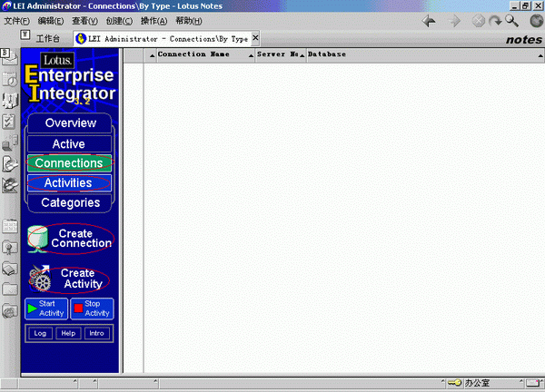The width and height of the screenshot is (545, 392).
Task: Sort by Server Name column arrow
Action: point(302,55)
